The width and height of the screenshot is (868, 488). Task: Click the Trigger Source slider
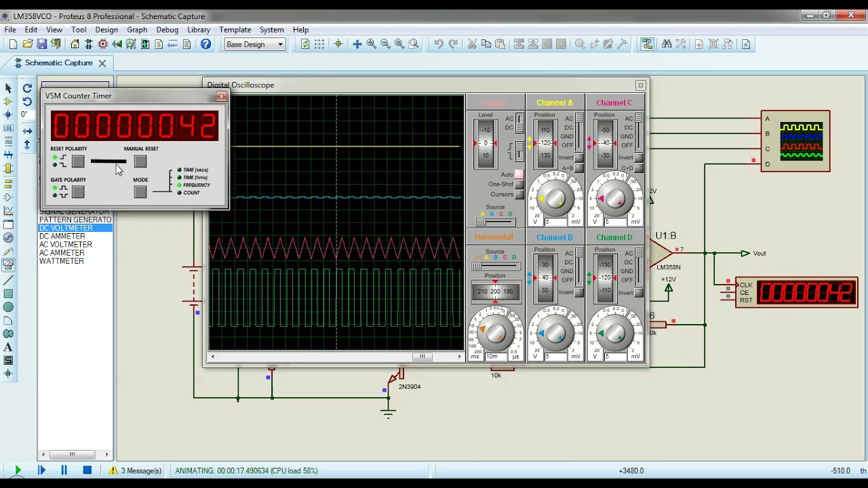(495, 222)
